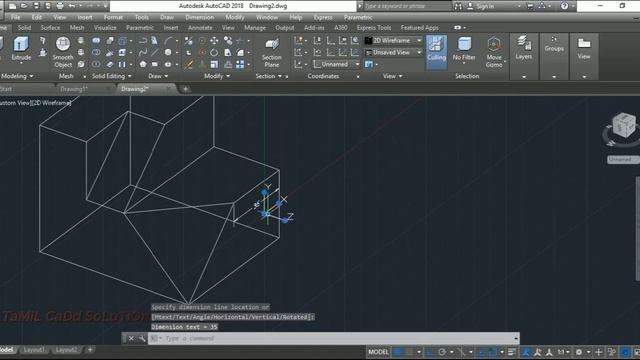Click the Array tool in Modify
This screenshot has height=360, width=640.
click(240, 64)
